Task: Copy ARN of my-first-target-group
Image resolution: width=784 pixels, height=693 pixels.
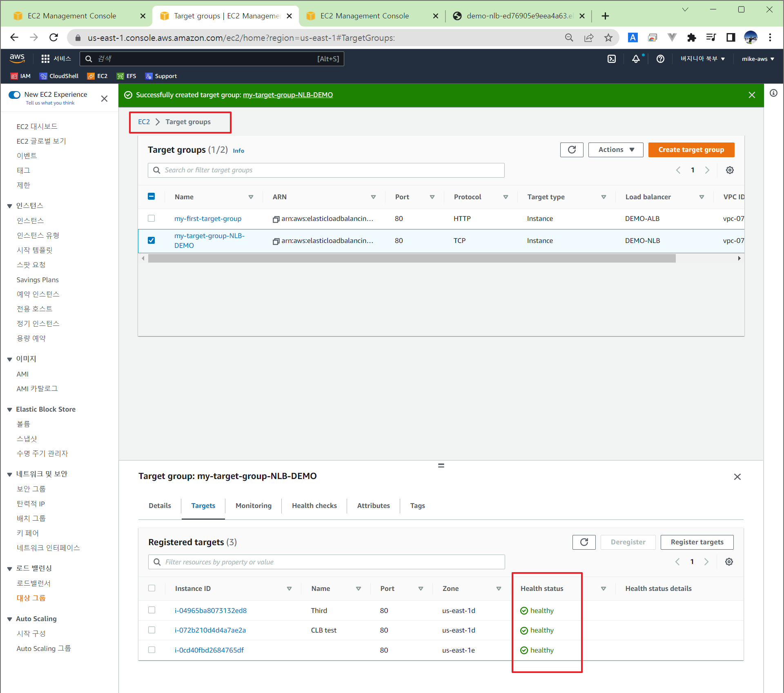Action: coord(276,219)
